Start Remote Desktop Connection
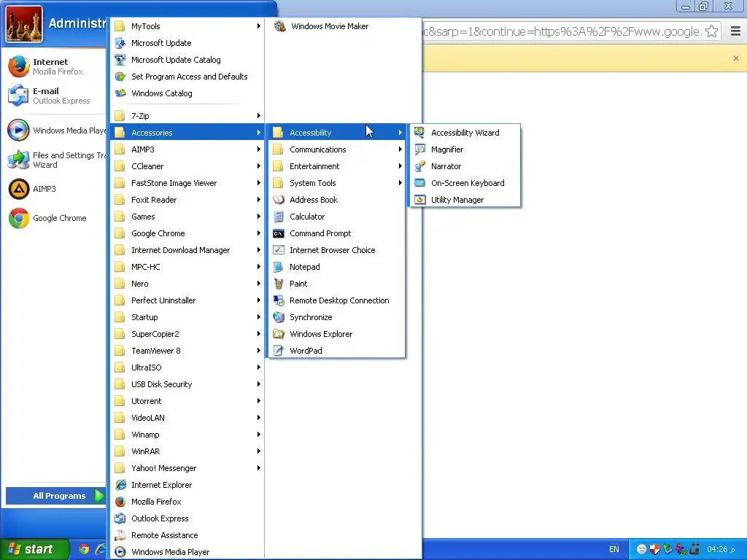This screenshot has width=747, height=560. click(337, 300)
